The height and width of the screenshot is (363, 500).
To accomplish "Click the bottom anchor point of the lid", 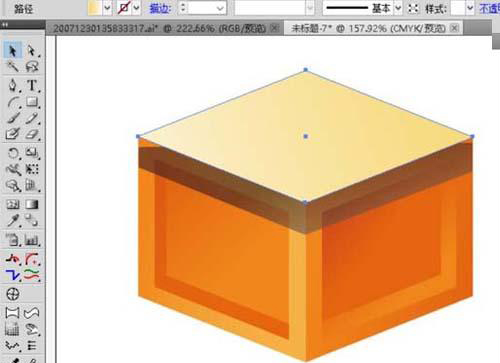I will [305, 202].
